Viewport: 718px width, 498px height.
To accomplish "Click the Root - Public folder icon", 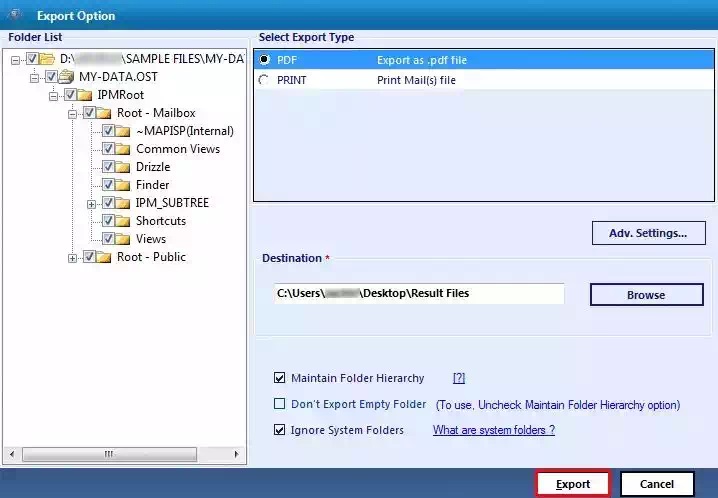I will [104, 257].
